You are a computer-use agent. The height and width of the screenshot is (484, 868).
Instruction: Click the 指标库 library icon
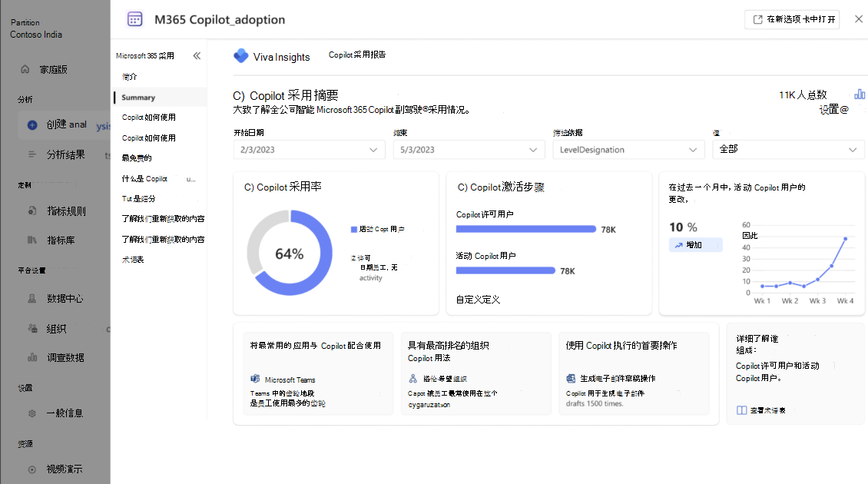[x=32, y=240]
